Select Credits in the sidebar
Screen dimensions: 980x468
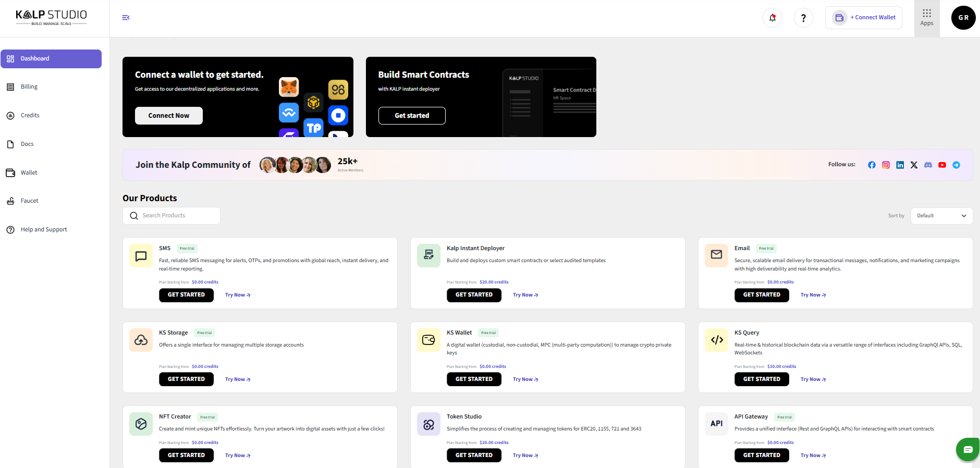(x=30, y=116)
